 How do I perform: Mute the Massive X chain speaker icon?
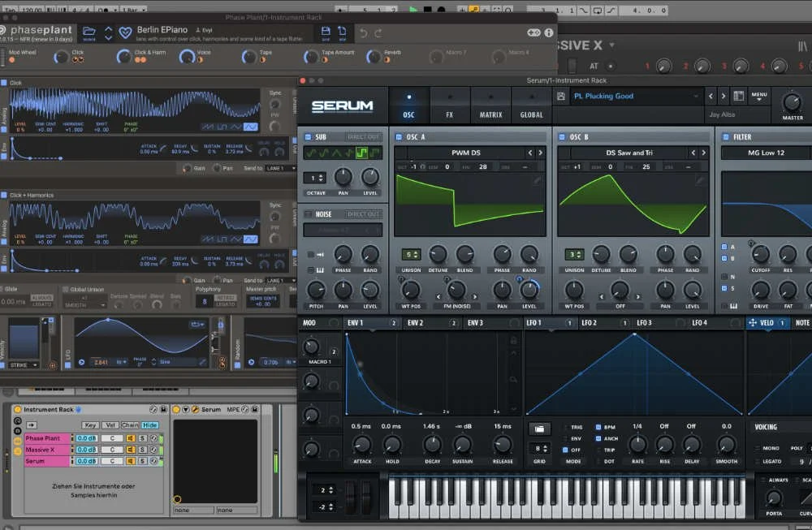click(131, 449)
